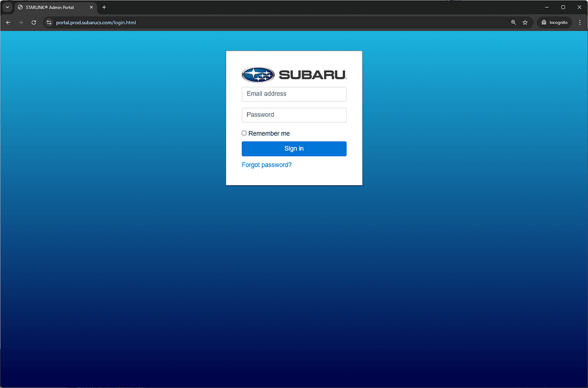Close the browser window

tap(579, 7)
